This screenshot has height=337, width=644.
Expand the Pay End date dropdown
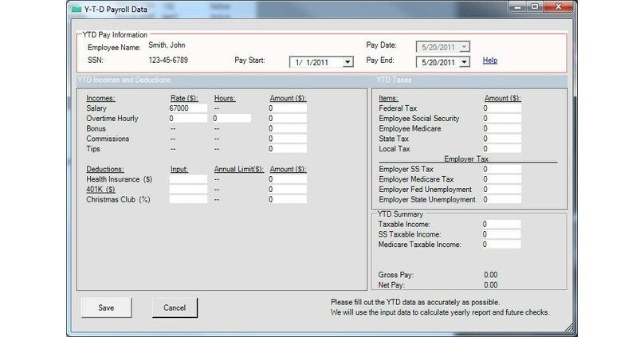click(x=465, y=61)
